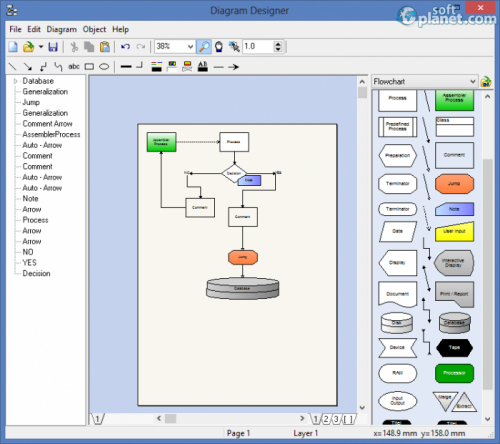Switch to layer tab 3
This screenshot has width=500, height=444.
click(336, 419)
